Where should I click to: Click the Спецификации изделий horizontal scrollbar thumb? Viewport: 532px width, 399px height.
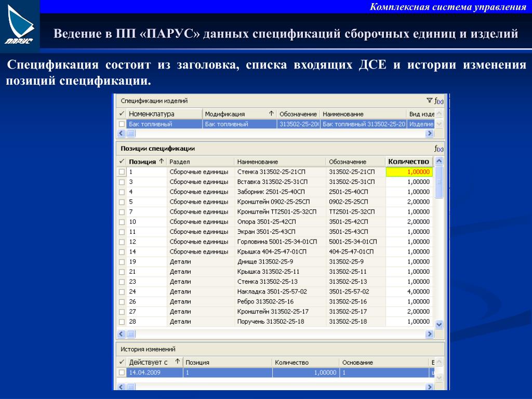coord(131,134)
